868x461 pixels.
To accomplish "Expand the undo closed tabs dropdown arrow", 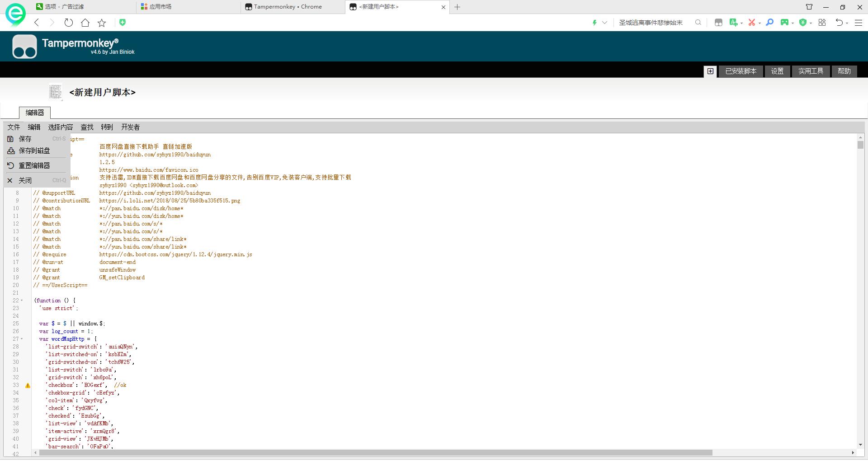I will [x=847, y=23].
